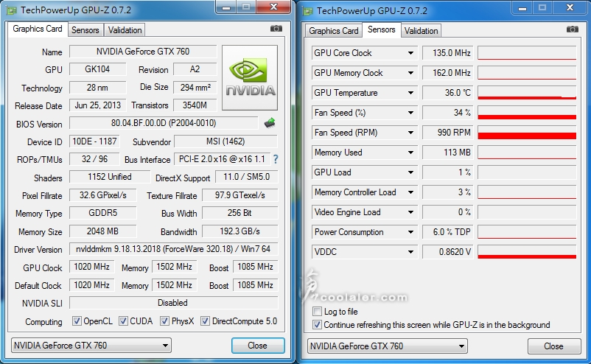The height and width of the screenshot is (364, 591).
Task: Uncheck Continue refreshing while in background
Action: (x=318, y=325)
